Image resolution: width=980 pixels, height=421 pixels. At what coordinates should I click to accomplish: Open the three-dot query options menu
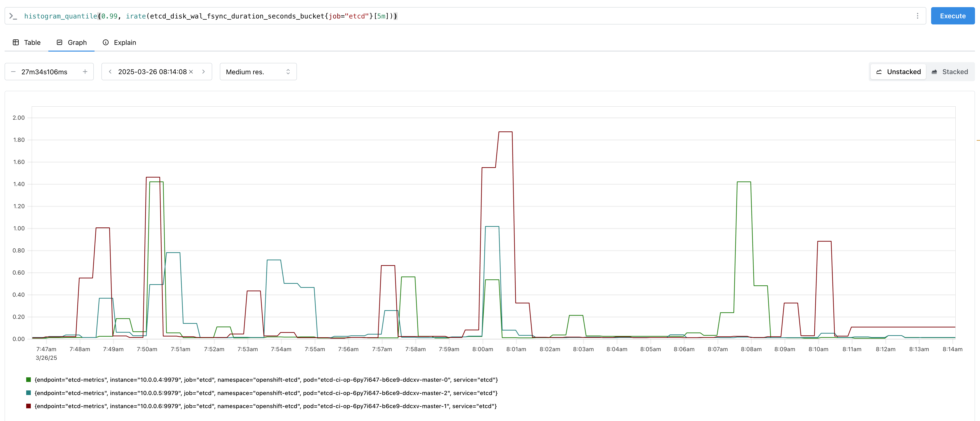coord(917,16)
